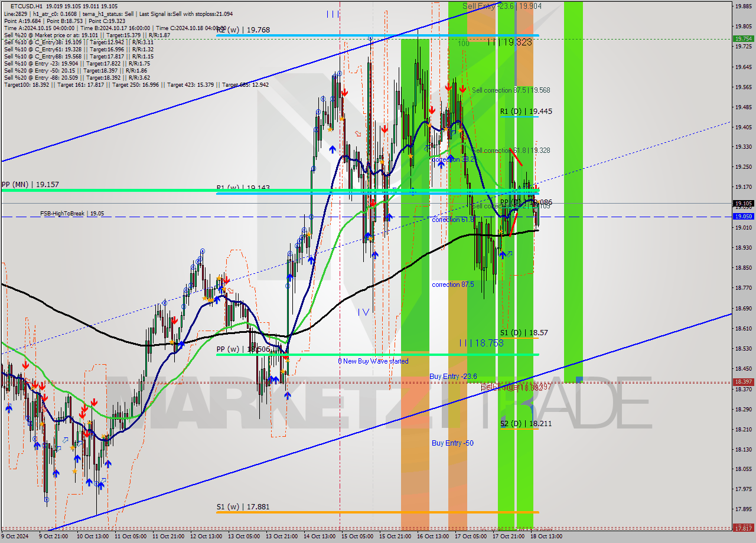Screen dimensions: 756x543
Task: Click the Buy Entry -50 label
Action: click(x=452, y=443)
